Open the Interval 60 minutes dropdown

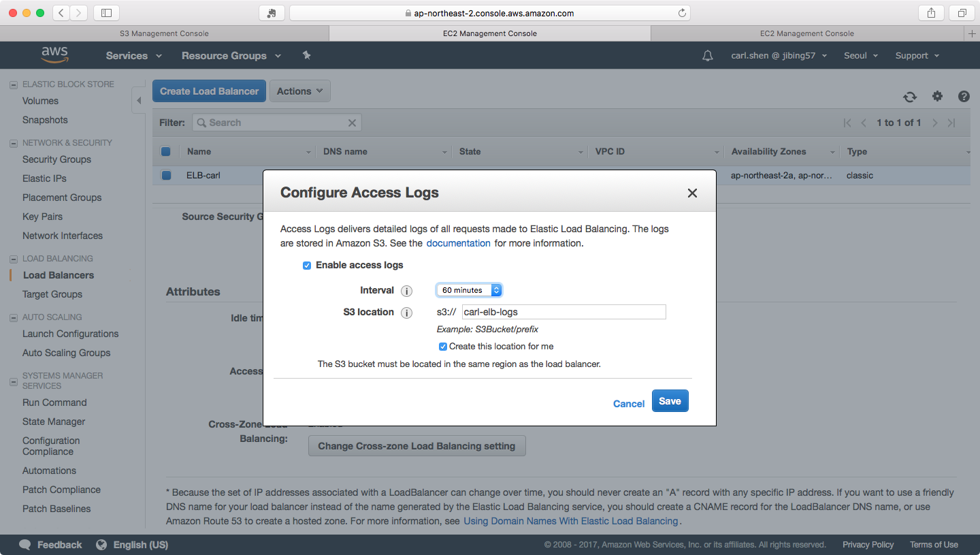point(469,290)
